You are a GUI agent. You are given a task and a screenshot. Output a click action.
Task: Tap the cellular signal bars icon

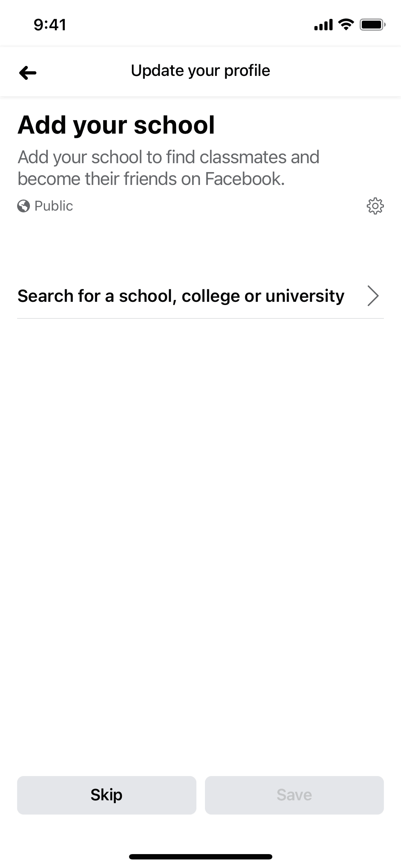pos(323,25)
